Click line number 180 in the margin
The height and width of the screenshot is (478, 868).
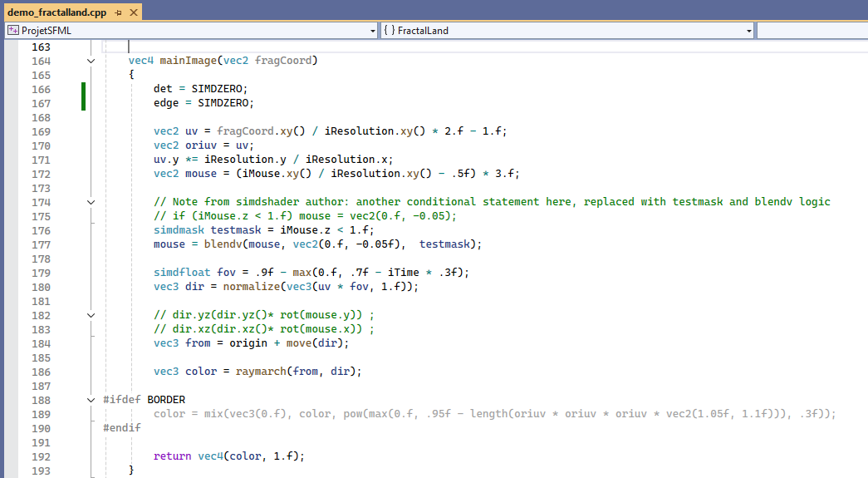(41, 287)
